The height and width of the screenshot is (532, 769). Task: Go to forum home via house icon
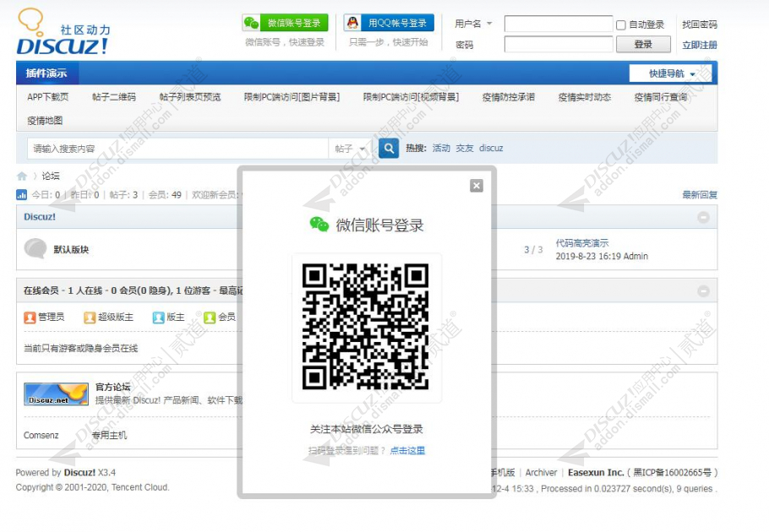tap(22, 176)
